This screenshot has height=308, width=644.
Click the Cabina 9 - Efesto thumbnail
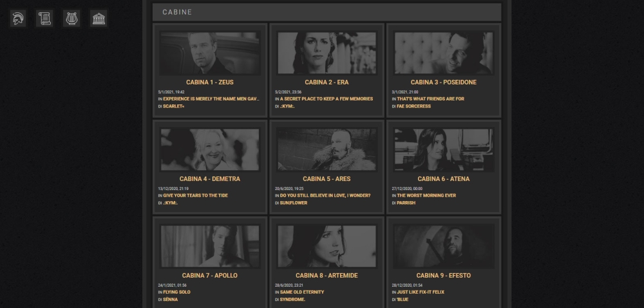[x=444, y=246]
